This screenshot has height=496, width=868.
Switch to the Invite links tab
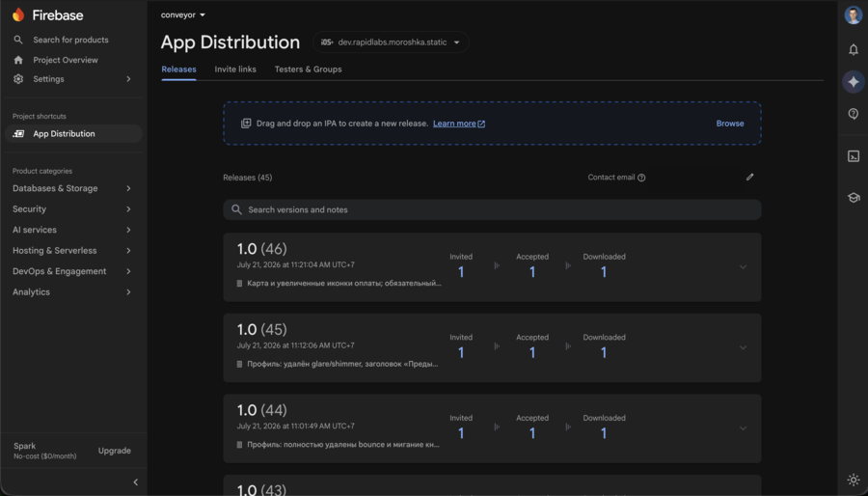[x=235, y=69]
